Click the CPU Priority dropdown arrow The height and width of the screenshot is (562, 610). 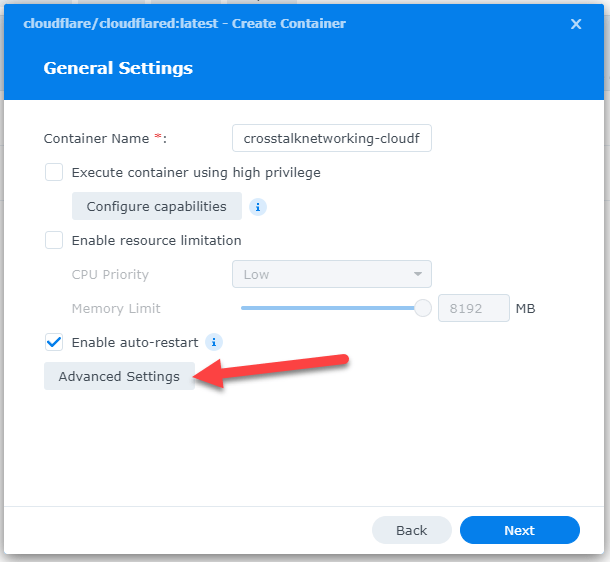click(x=417, y=274)
